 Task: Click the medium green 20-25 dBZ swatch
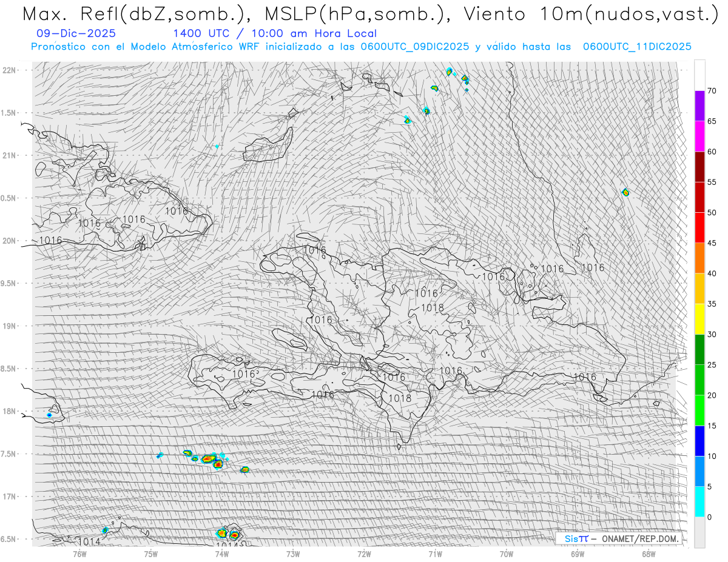tap(699, 380)
